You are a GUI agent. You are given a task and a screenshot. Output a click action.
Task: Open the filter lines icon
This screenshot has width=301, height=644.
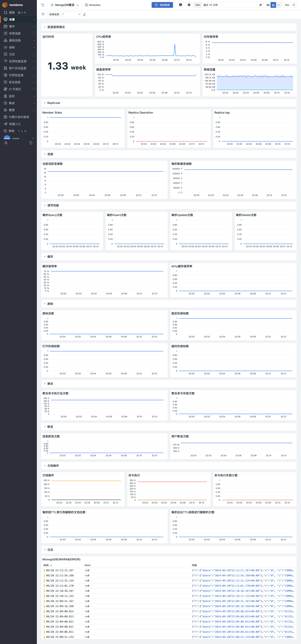pyautogui.click(x=43, y=14)
